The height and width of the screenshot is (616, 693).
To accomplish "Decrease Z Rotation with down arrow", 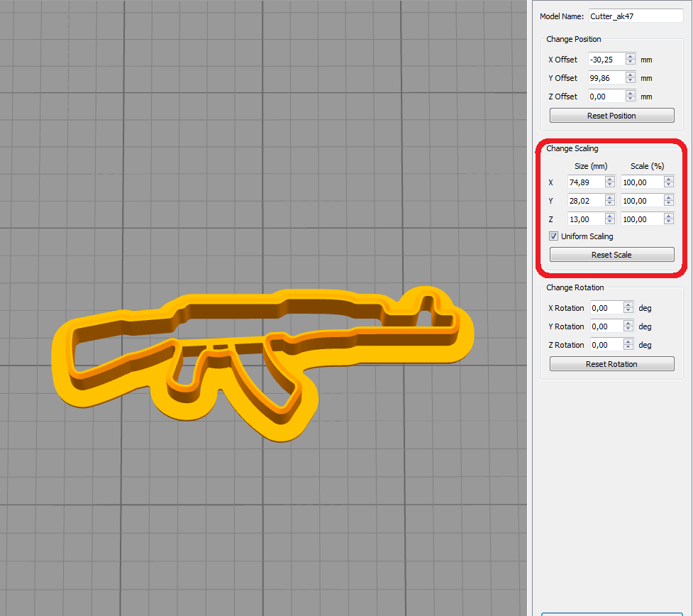I will point(628,348).
